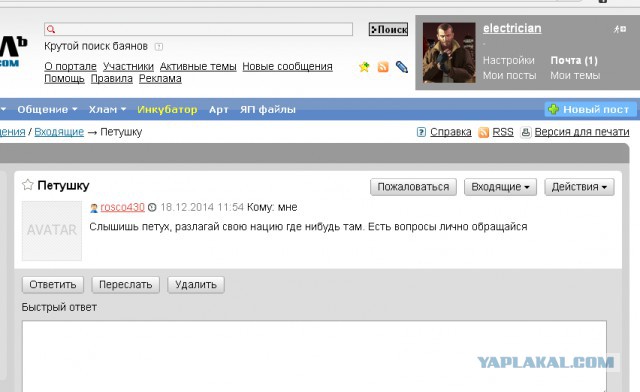This screenshot has width=640, height=392.
Task: Expand the Входящие dropdown button
Action: point(500,187)
